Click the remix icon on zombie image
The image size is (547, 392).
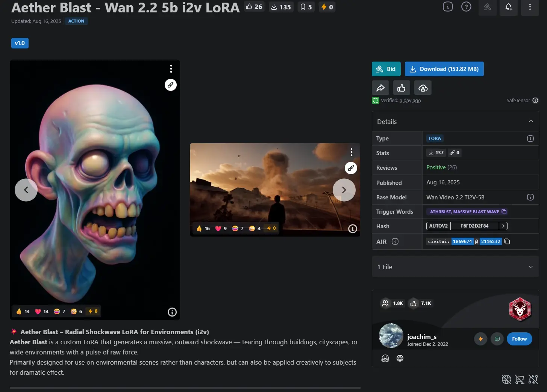171,85
